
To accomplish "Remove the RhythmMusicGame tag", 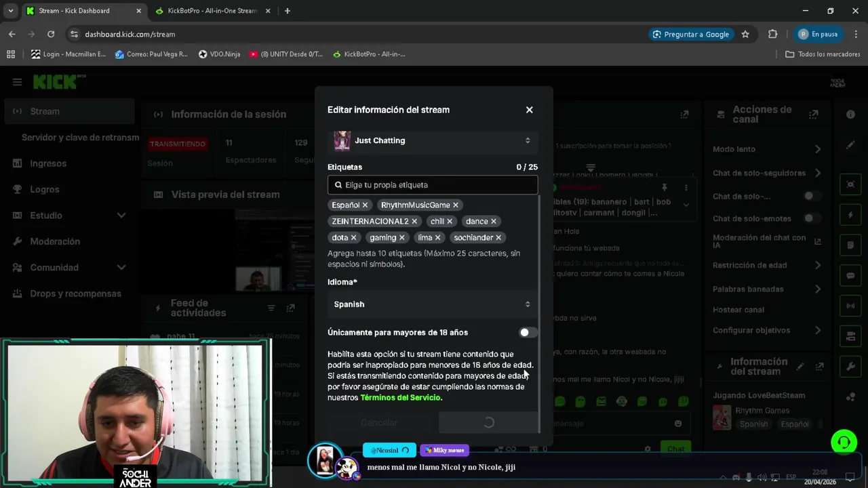I will click(456, 205).
